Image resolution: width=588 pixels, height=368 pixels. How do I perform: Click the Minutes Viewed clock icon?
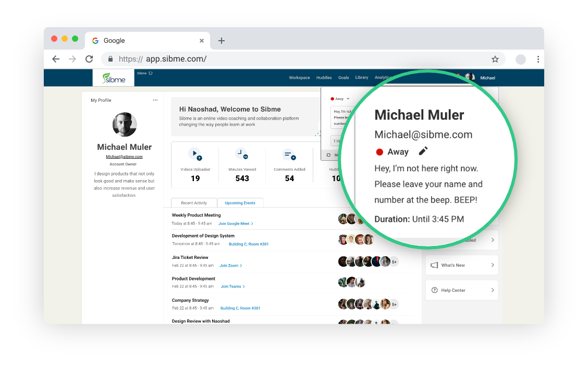pos(242,154)
